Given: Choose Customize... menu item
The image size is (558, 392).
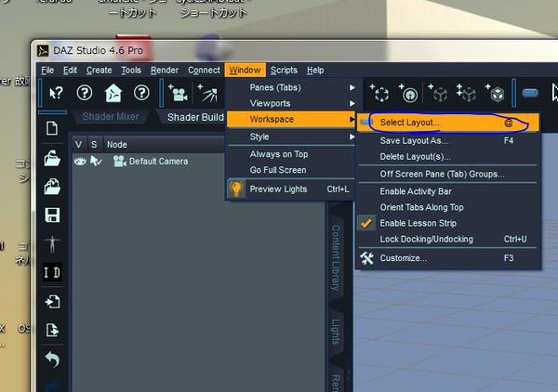Looking at the screenshot, I should pyautogui.click(x=449, y=258).
